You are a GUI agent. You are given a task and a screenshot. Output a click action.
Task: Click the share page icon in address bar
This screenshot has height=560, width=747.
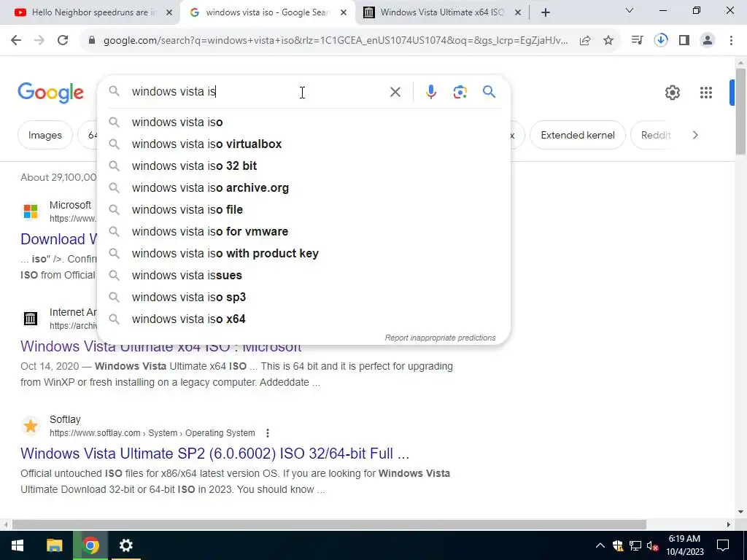point(585,41)
